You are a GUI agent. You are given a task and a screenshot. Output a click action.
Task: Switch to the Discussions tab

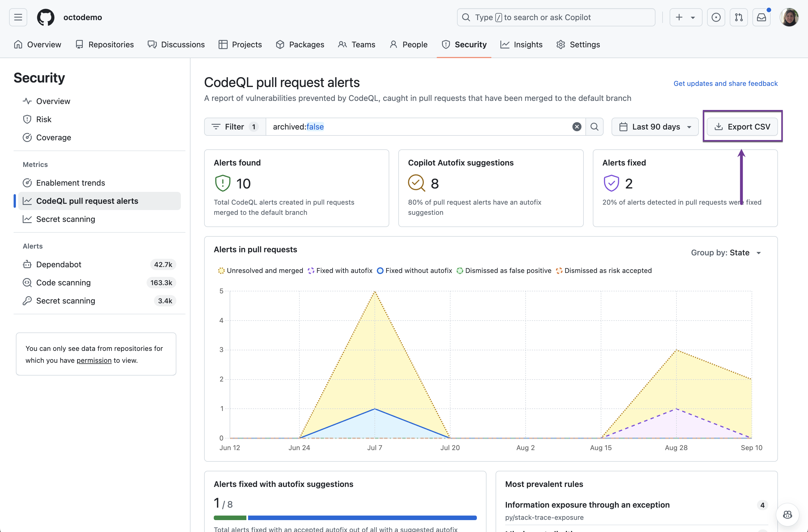click(176, 44)
